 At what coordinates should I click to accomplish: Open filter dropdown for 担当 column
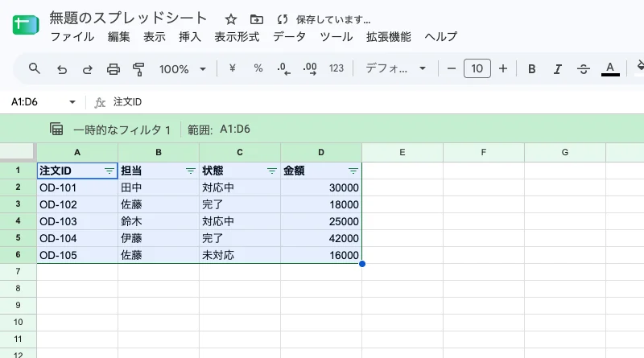point(191,171)
